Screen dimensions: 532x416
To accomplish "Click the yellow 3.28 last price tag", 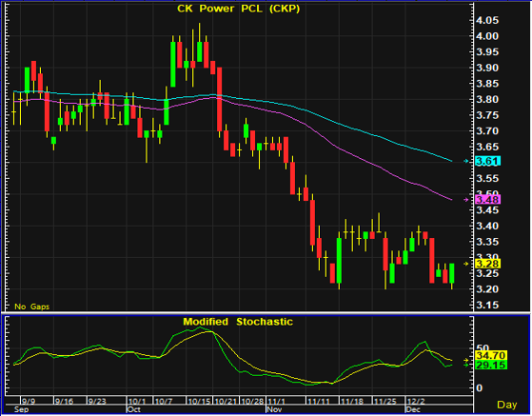I will click(x=488, y=264).
